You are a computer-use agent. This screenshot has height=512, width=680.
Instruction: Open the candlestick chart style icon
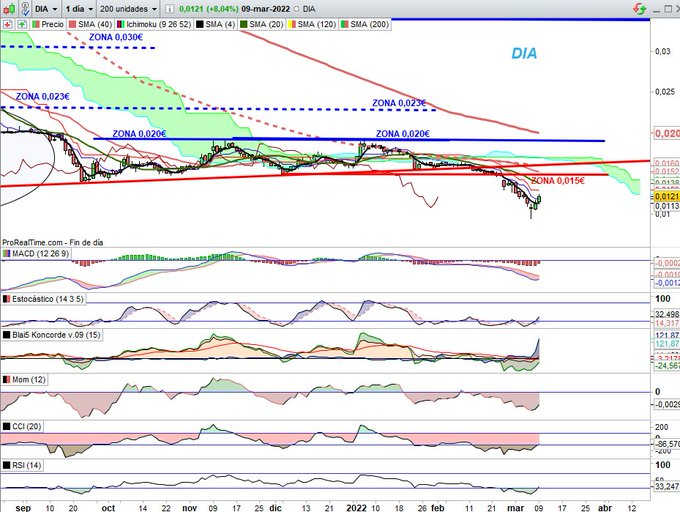pos(10,8)
